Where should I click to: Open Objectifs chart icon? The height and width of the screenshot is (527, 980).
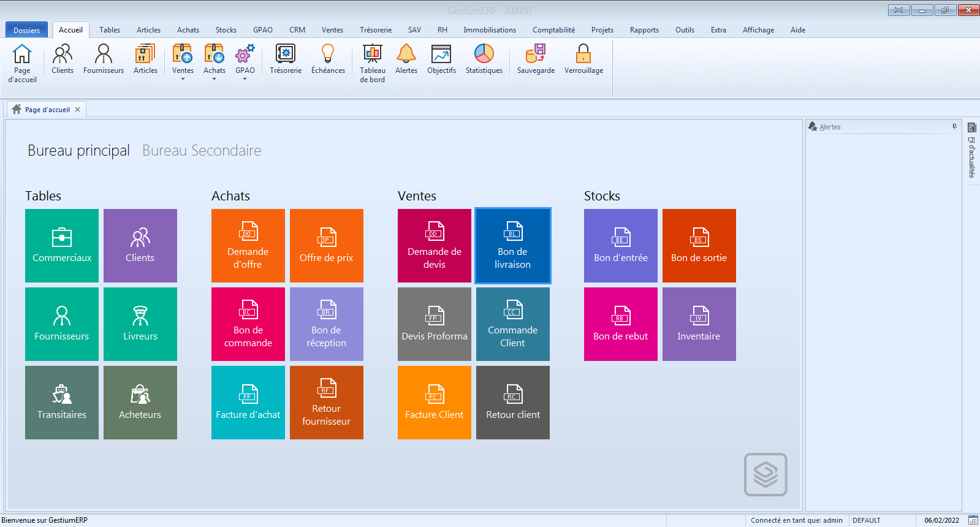[x=441, y=59]
